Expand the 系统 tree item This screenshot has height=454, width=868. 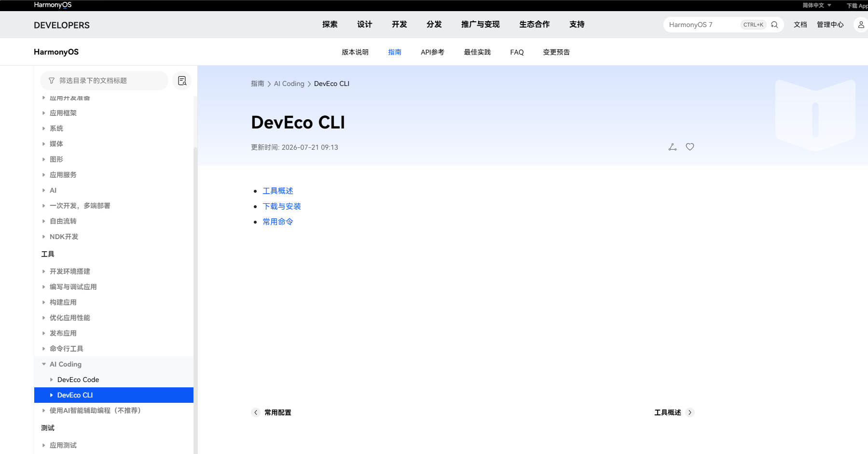click(x=44, y=128)
